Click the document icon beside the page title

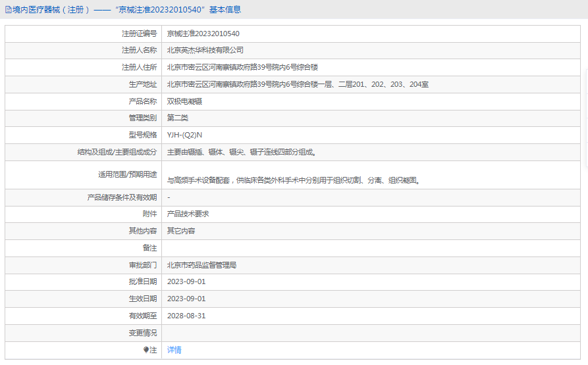coord(9,10)
